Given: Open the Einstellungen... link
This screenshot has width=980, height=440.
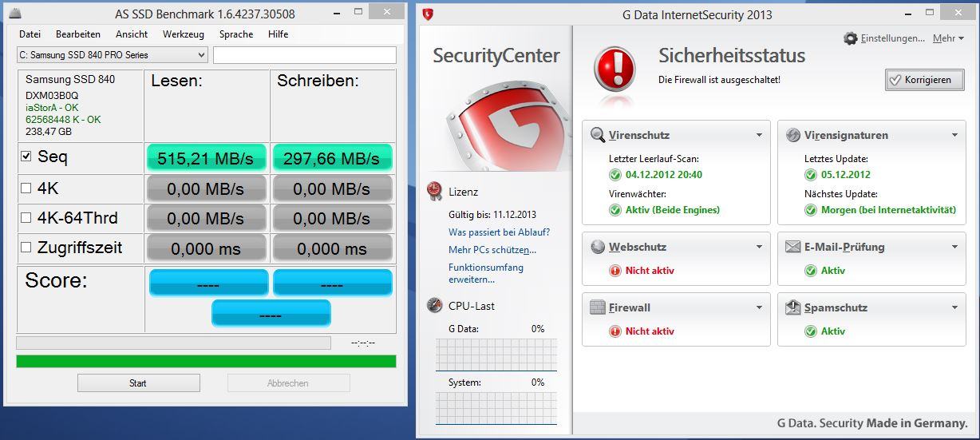Looking at the screenshot, I should [892, 38].
